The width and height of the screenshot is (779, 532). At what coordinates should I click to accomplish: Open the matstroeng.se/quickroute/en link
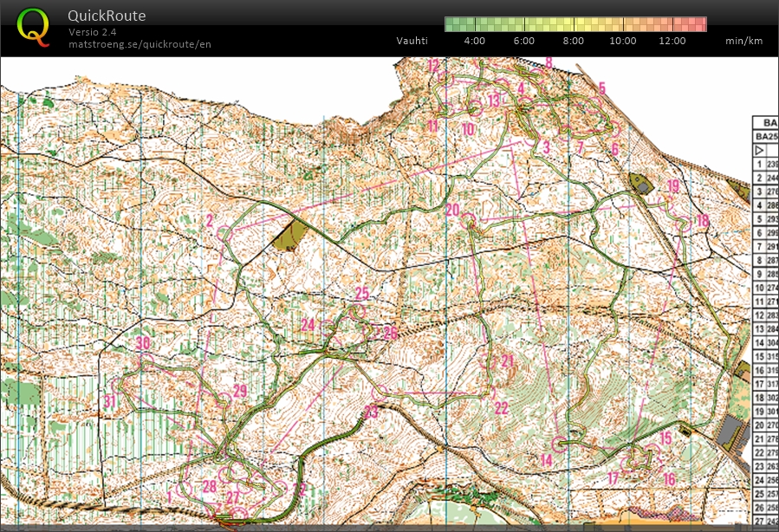140,44
